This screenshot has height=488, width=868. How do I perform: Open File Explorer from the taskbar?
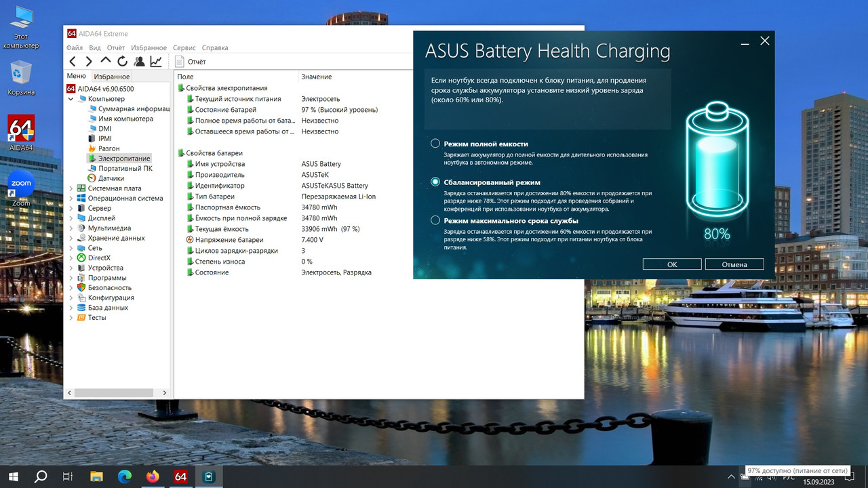(96, 476)
